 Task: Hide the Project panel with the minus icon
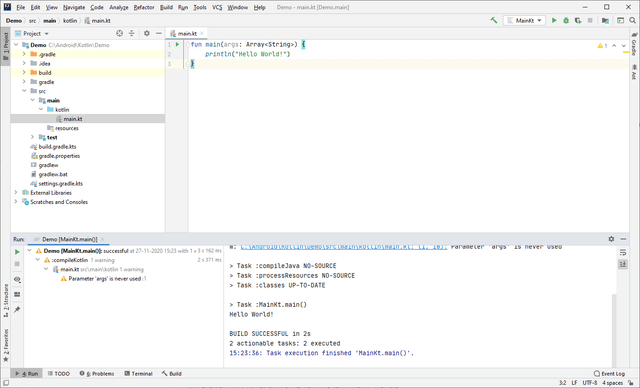pos(159,33)
